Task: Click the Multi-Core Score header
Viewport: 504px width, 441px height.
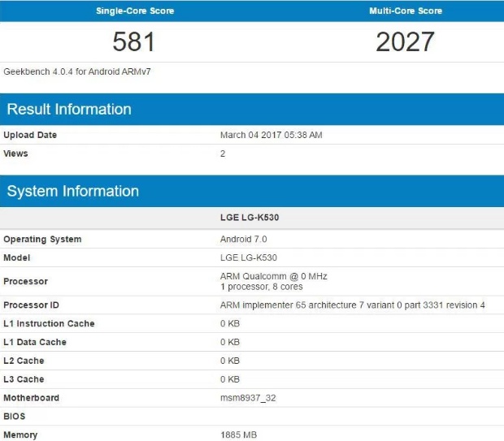Action: click(x=405, y=11)
